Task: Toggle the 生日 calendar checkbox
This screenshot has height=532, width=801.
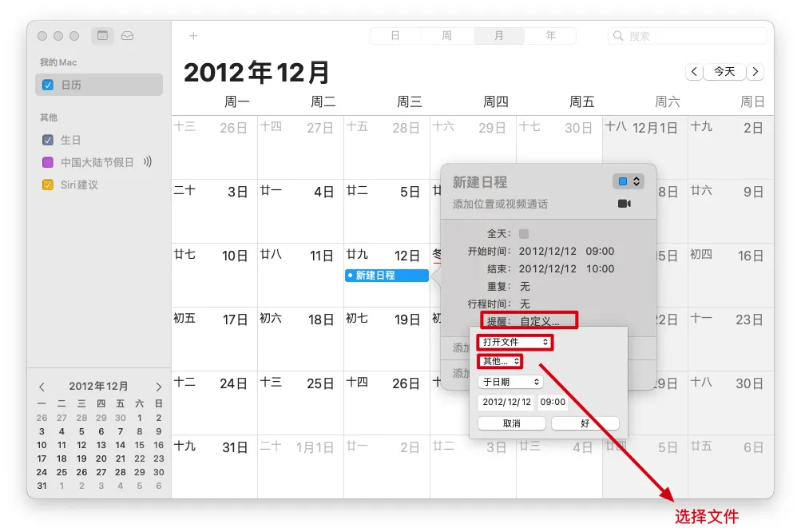Action: 48,140
